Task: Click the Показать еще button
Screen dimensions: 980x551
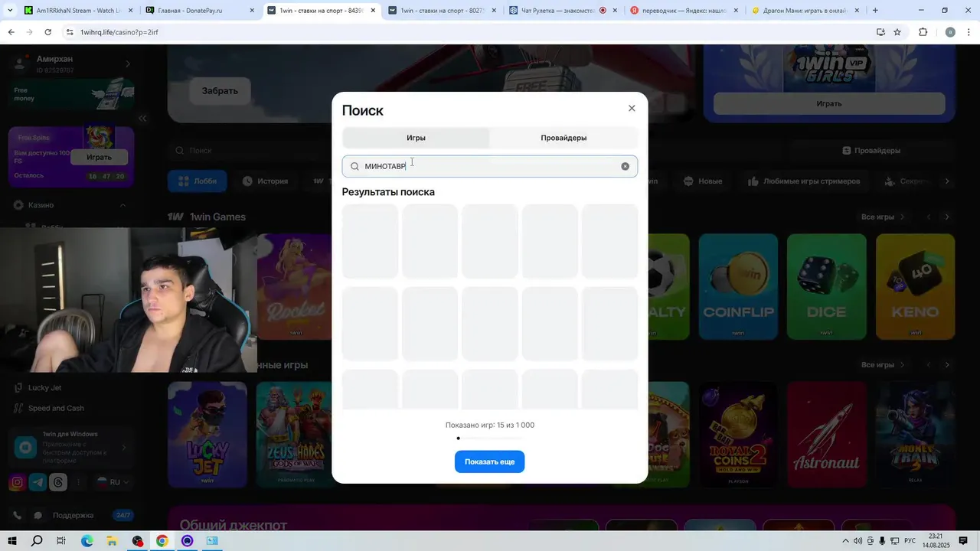Action: (x=489, y=461)
